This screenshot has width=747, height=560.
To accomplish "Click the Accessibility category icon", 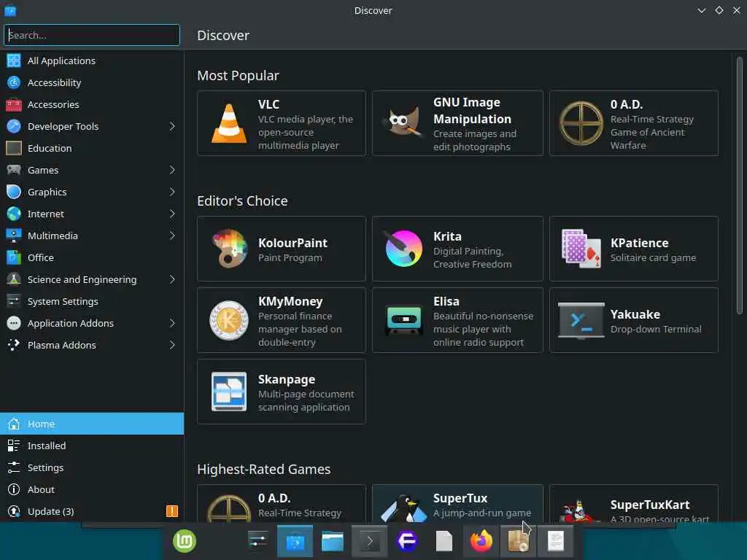I will coord(14,82).
